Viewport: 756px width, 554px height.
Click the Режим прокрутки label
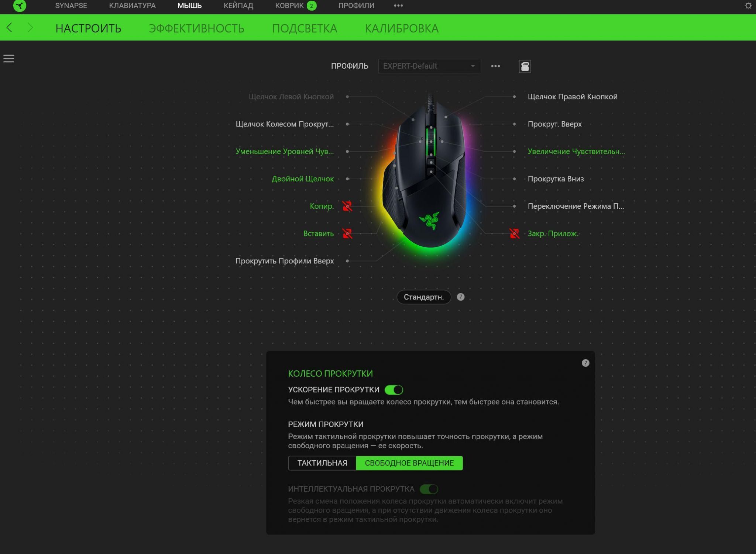coord(326,424)
